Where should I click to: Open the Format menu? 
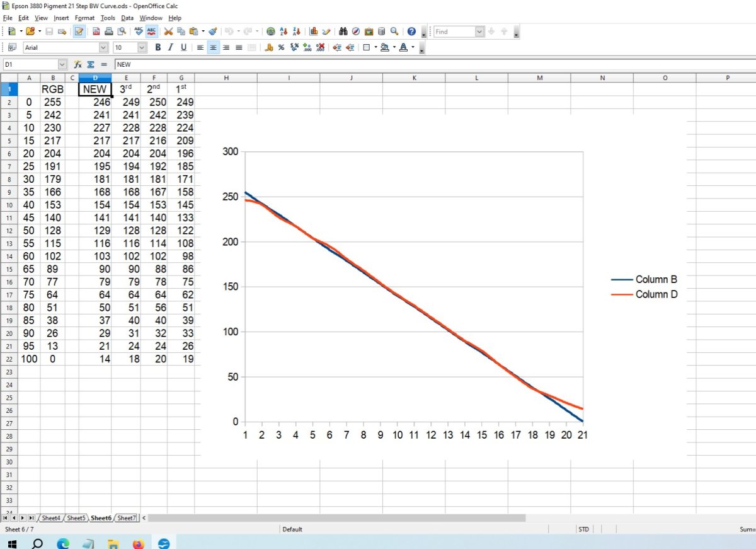84,18
